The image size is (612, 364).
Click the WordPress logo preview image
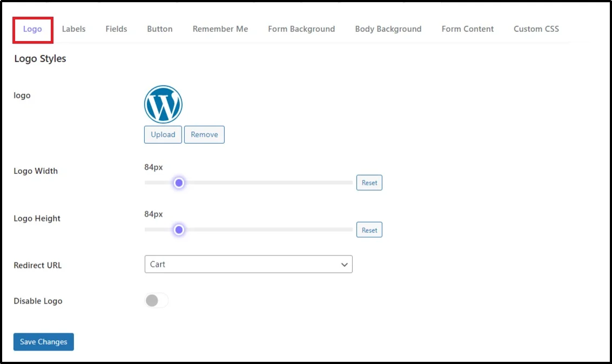163,104
